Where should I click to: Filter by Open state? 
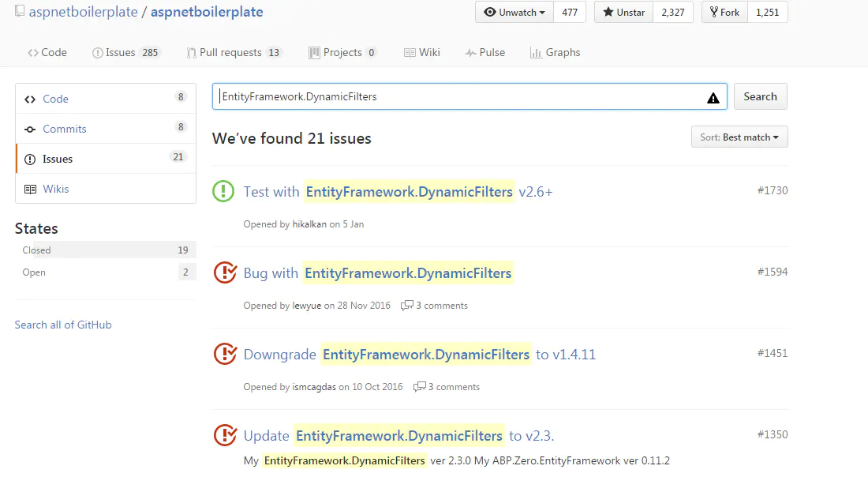point(105,272)
